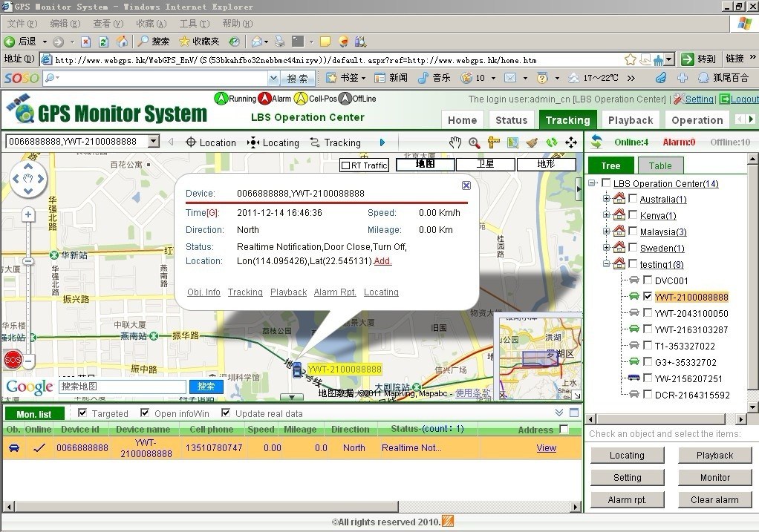Viewport: 759px width, 532px height.
Task: Click the green refresh arrows in map toolbar
Action: point(551,142)
